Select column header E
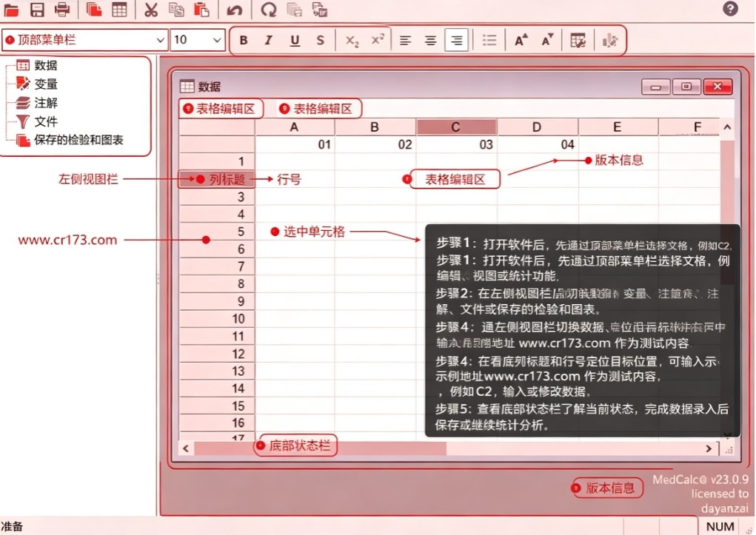The image size is (756, 535). tap(617, 127)
